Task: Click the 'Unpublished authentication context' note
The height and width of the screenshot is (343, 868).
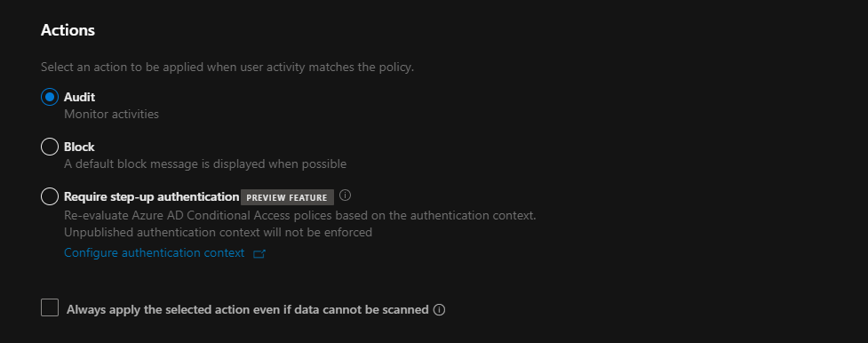Action: click(218, 232)
